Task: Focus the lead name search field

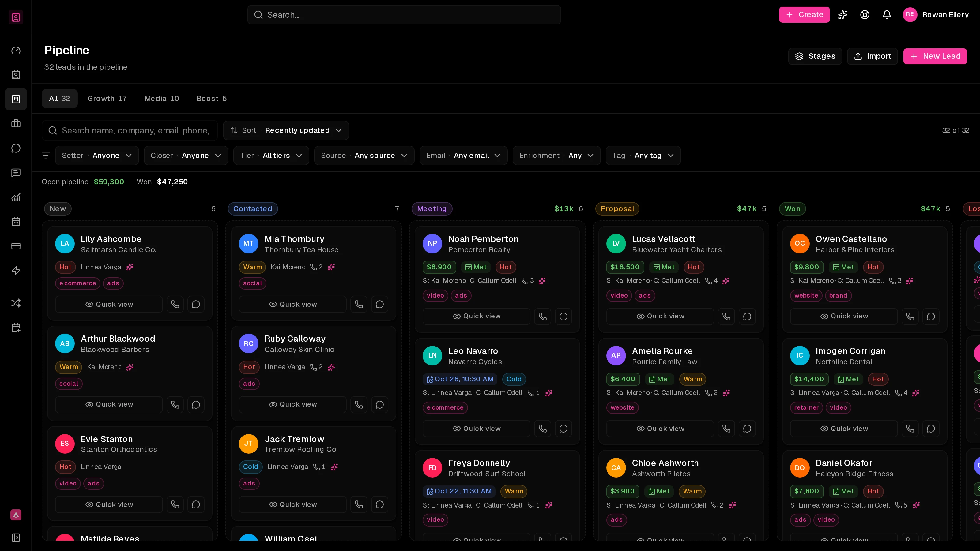Action: 129,130
